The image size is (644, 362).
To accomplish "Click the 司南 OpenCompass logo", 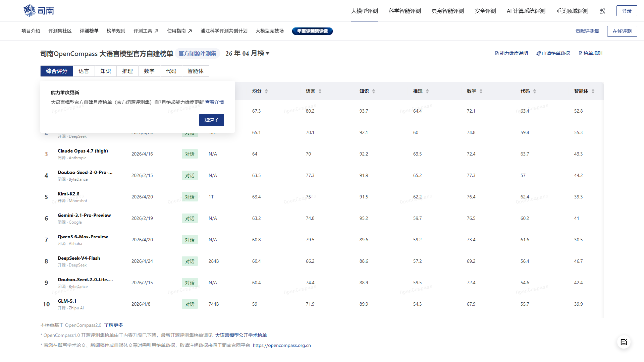I will [x=39, y=11].
